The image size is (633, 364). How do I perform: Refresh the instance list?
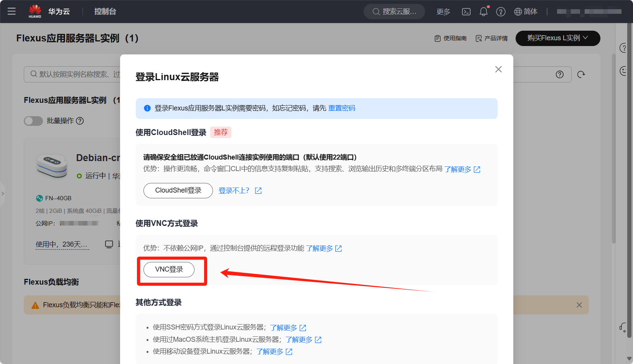(x=581, y=74)
